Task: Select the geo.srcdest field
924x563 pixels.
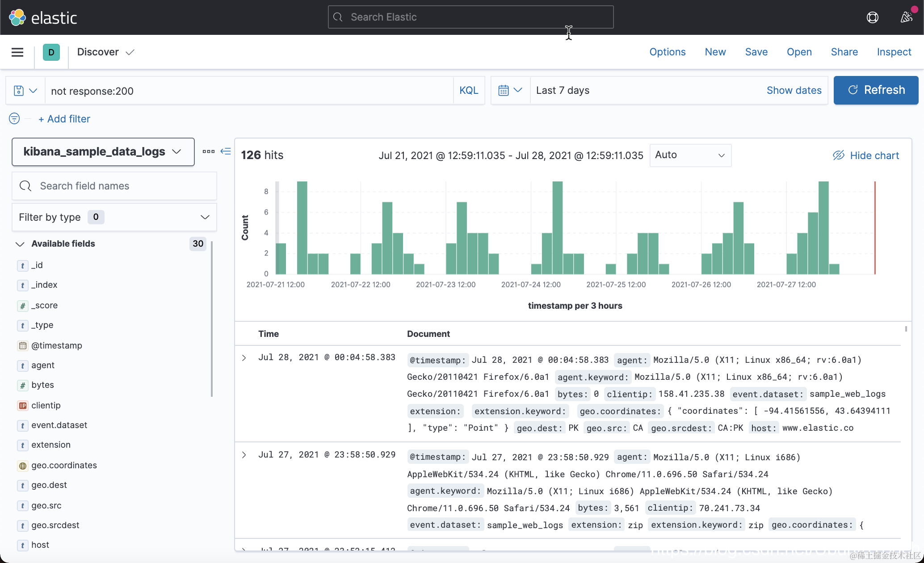Action: pos(55,525)
